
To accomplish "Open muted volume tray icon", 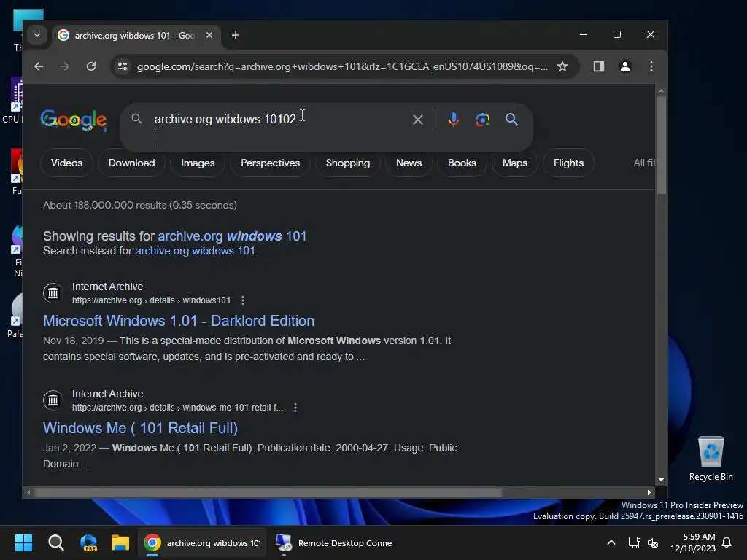I will click(x=653, y=542).
